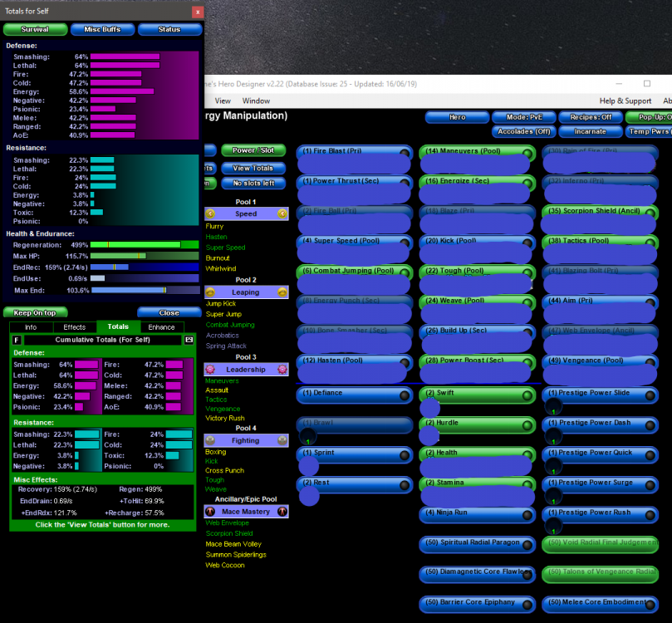Toggle the round indicator on Ninja Run power

[x=527, y=513]
